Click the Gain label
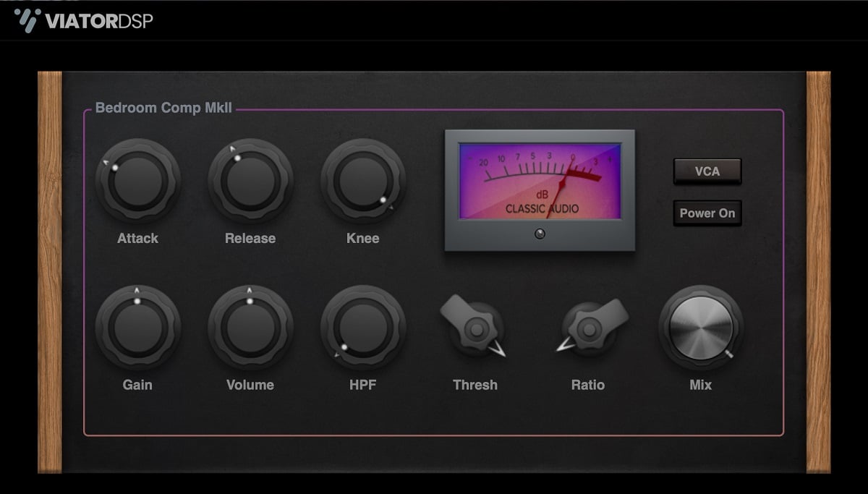 [x=137, y=385]
